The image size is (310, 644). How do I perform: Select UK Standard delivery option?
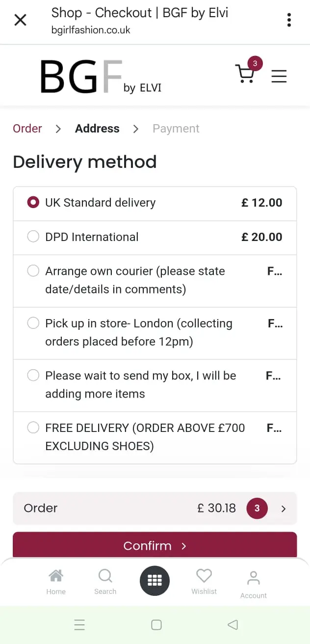(33, 203)
